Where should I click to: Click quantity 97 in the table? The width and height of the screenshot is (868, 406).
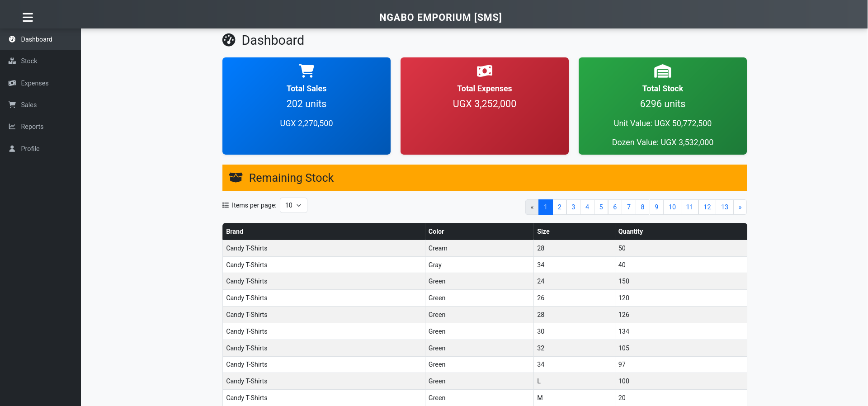click(681, 364)
